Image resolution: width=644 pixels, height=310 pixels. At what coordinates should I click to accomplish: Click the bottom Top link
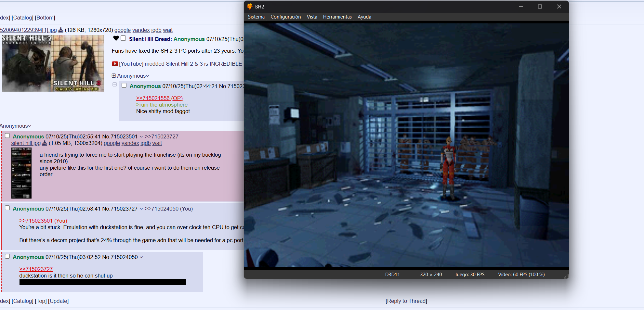41,301
